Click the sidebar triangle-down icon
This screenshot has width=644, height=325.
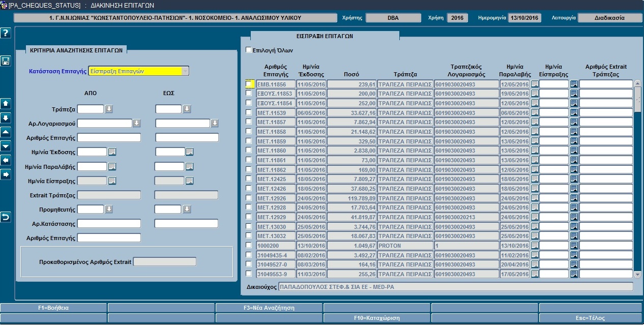(6, 146)
